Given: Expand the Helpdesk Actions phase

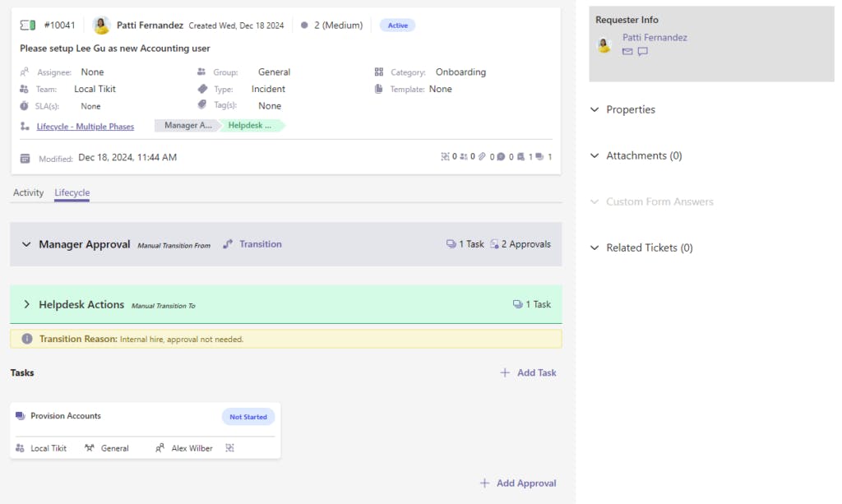Looking at the screenshot, I should click(26, 304).
